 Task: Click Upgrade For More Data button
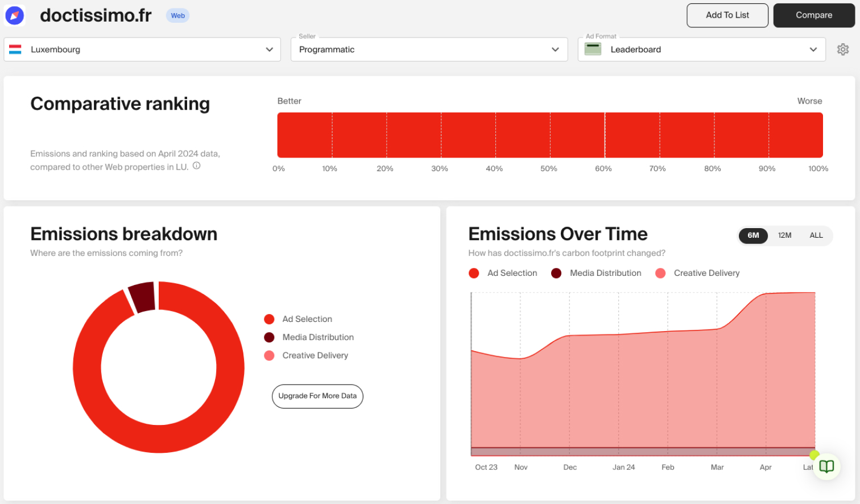[x=317, y=396]
